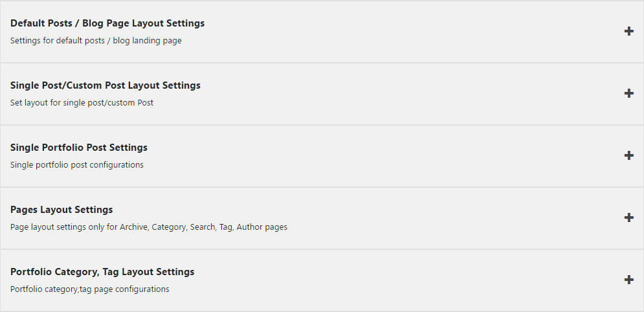The width and height of the screenshot is (644, 312).
Task: Click empty middle area of Single Portfolio Post row
Action: (x=401, y=155)
